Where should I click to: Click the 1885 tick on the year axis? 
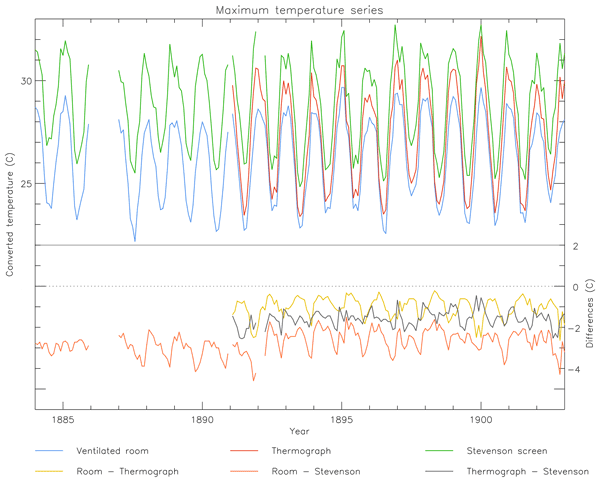(x=62, y=419)
